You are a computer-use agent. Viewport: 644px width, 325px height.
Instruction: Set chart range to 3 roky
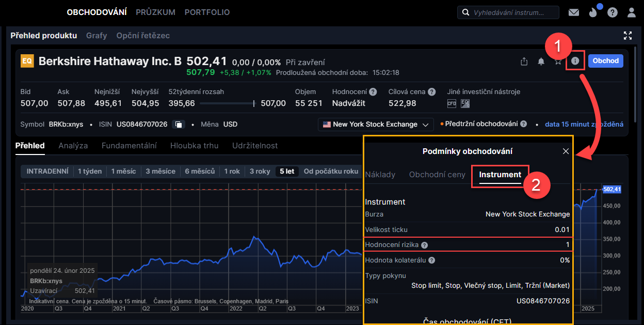tap(259, 172)
